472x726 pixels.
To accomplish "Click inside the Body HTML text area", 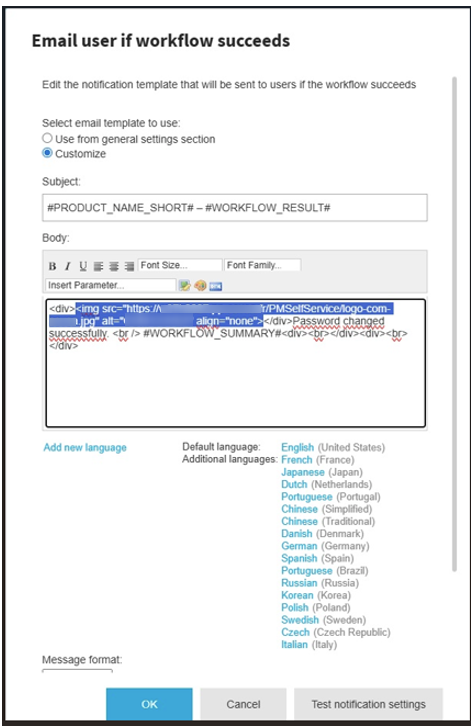I will pyautogui.click(x=235, y=363).
